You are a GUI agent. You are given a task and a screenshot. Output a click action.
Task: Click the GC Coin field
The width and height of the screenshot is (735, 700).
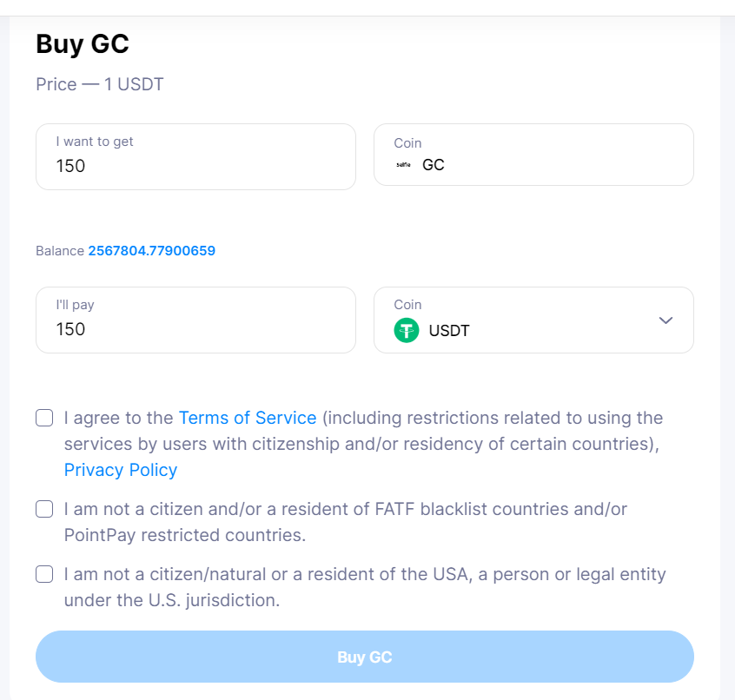[x=533, y=156]
